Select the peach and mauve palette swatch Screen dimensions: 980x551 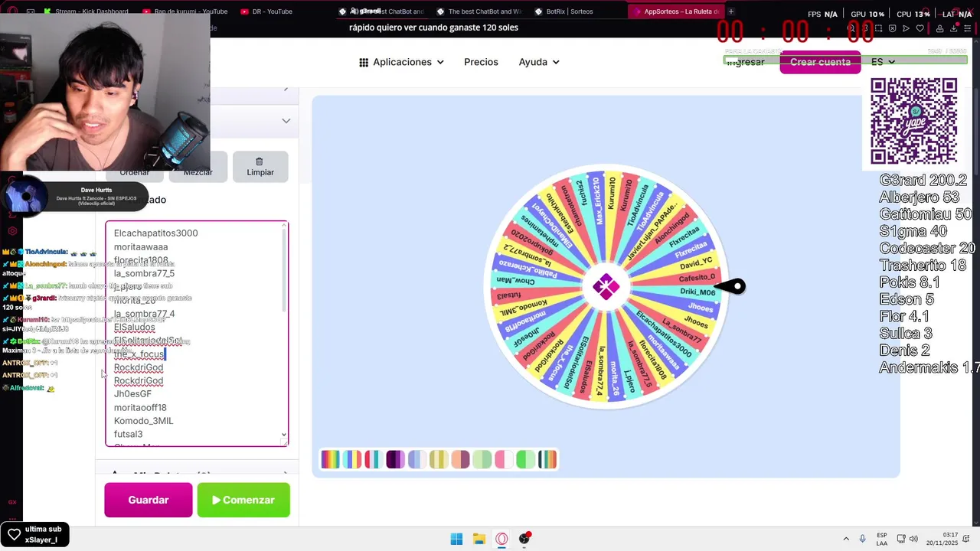pyautogui.click(x=460, y=459)
